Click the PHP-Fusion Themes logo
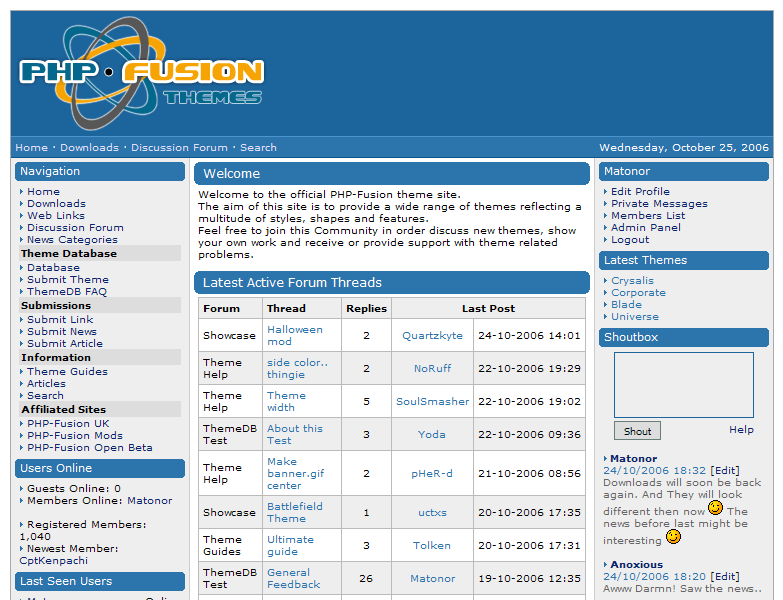The height and width of the screenshot is (600, 783). [x=141, y=73]
